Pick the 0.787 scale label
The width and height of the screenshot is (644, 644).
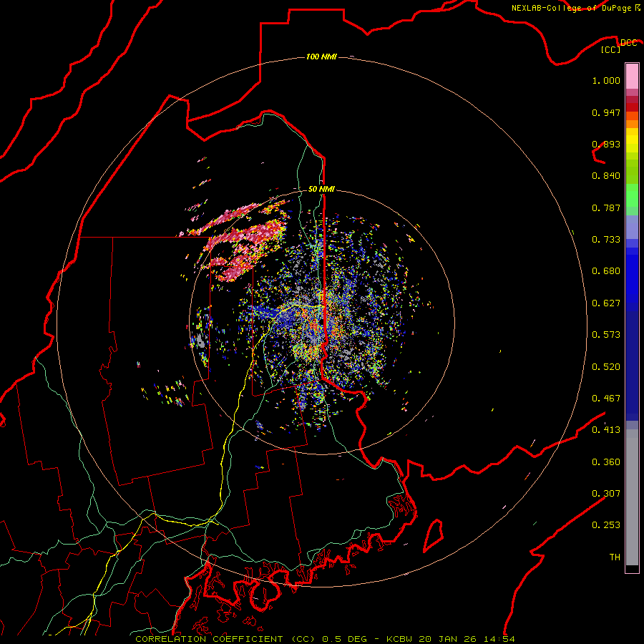(x=606, y=208)
